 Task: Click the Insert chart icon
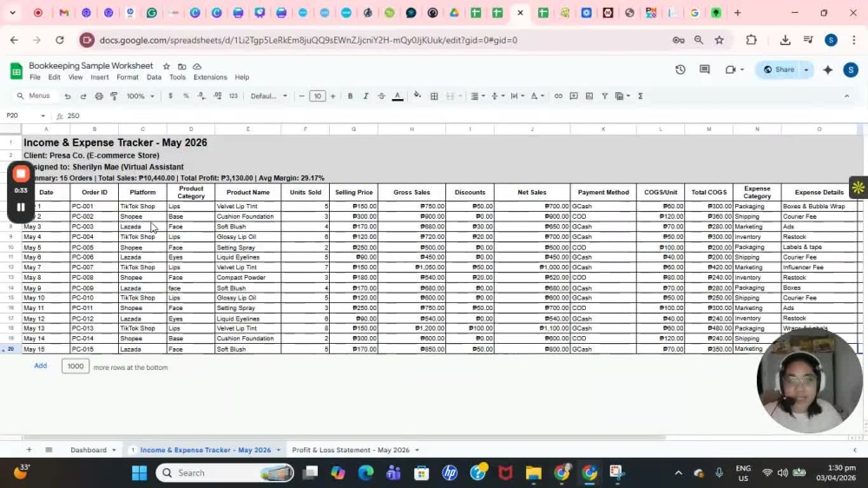(589, 96)
